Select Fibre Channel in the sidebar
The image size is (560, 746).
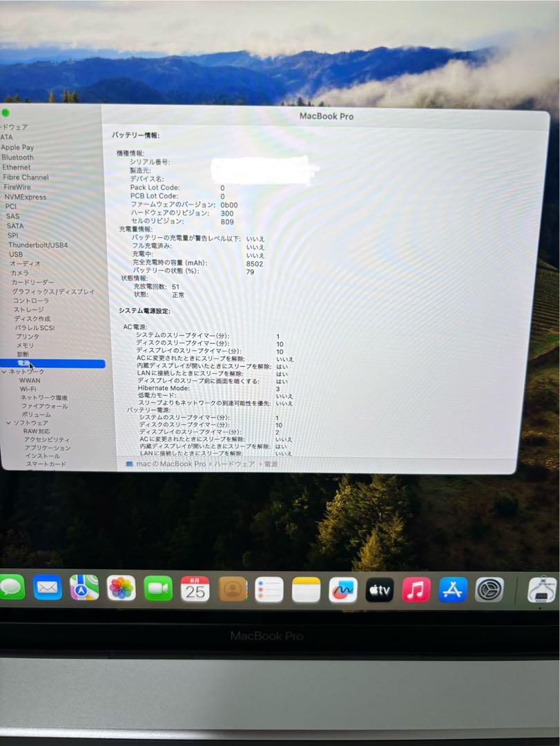click(26, 178)
